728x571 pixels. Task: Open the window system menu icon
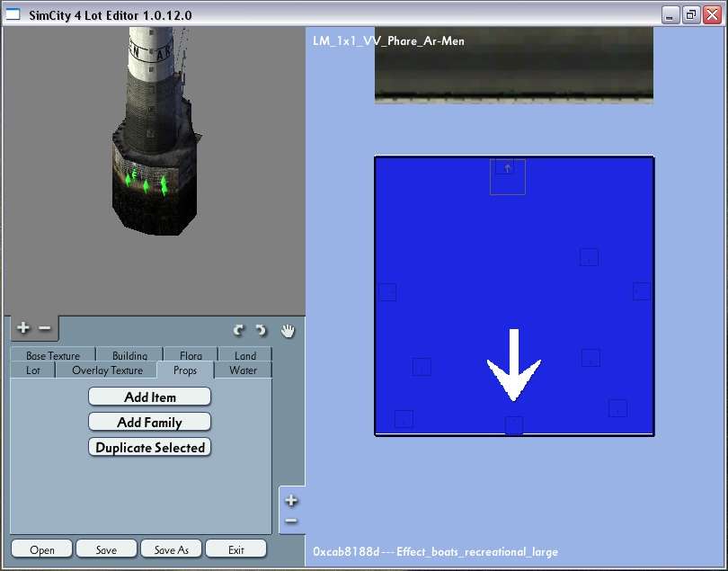(13, 14)
